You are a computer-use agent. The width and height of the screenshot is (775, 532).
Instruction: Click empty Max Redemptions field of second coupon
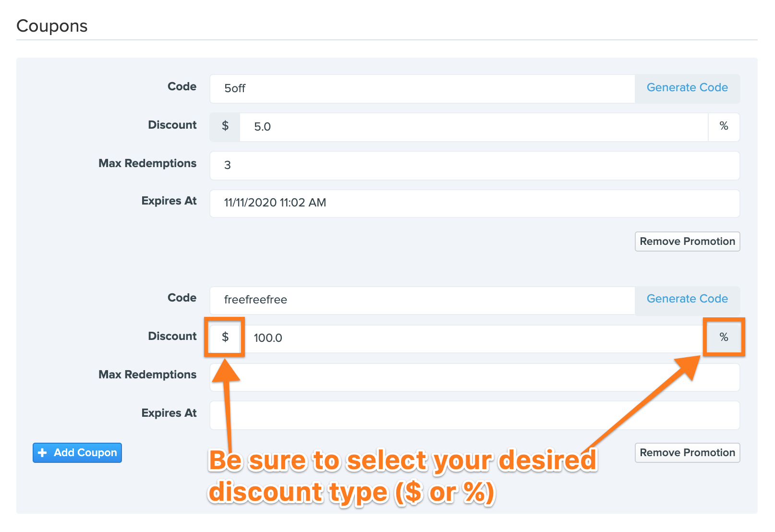click(475, 377)
